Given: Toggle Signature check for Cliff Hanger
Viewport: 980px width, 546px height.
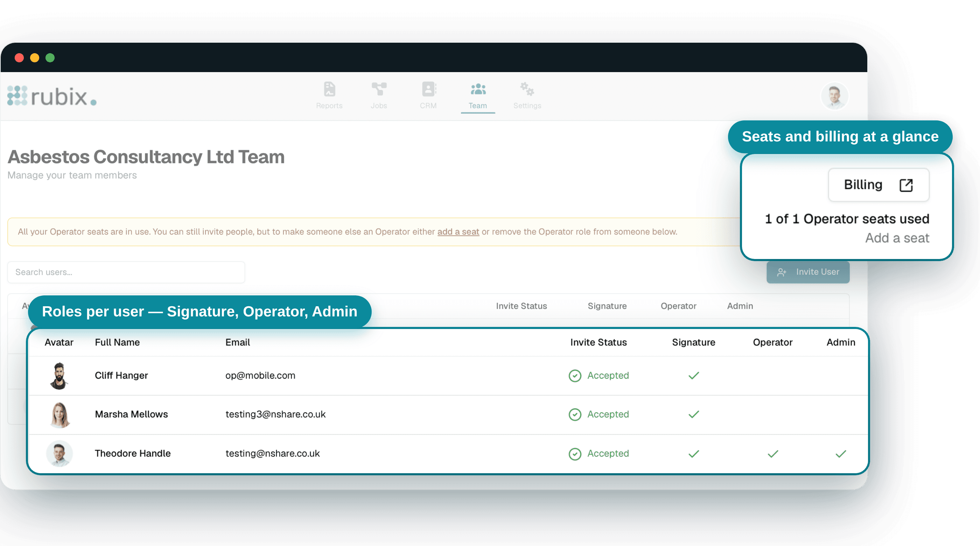Looking at the screenshot, I should point(694,376).
